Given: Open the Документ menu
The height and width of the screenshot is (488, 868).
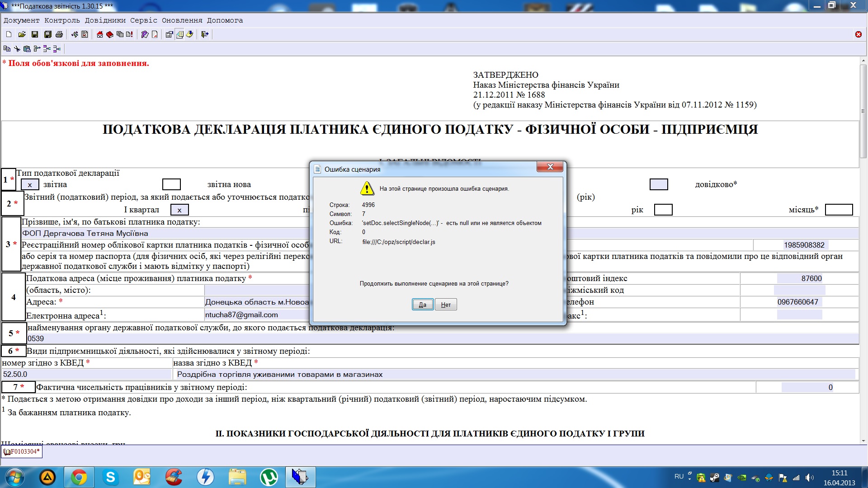Looking at the screenshot, I should click(21, 20).
